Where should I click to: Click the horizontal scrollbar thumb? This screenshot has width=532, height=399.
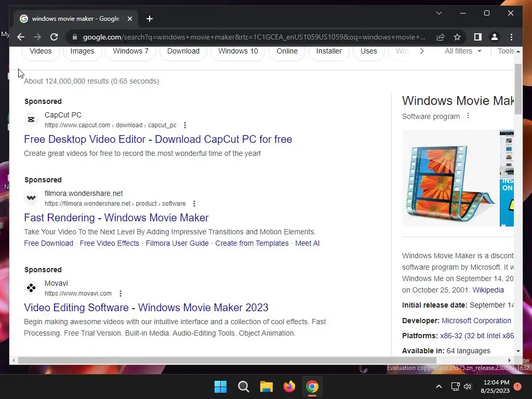tap(227, 360)
